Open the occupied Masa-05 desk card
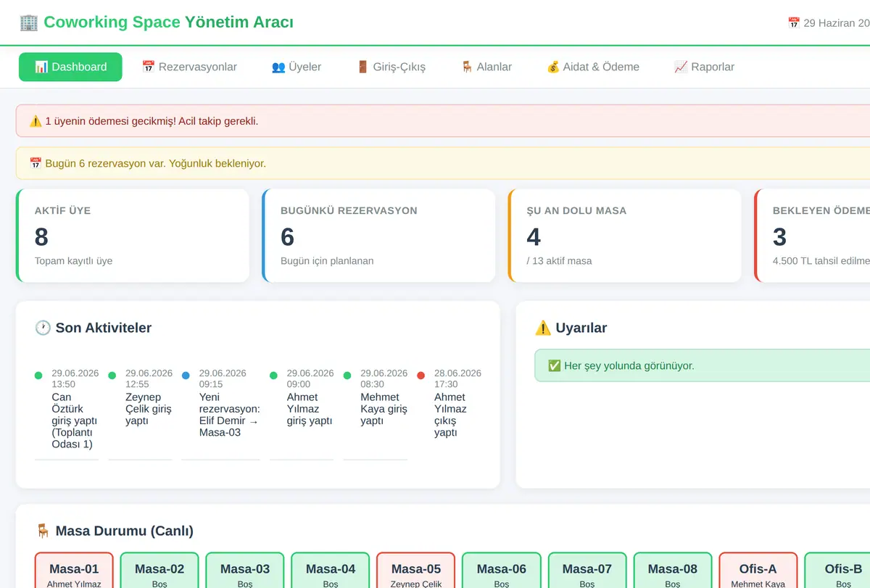Viewport: 870px width, 588px height. (416, 571)
